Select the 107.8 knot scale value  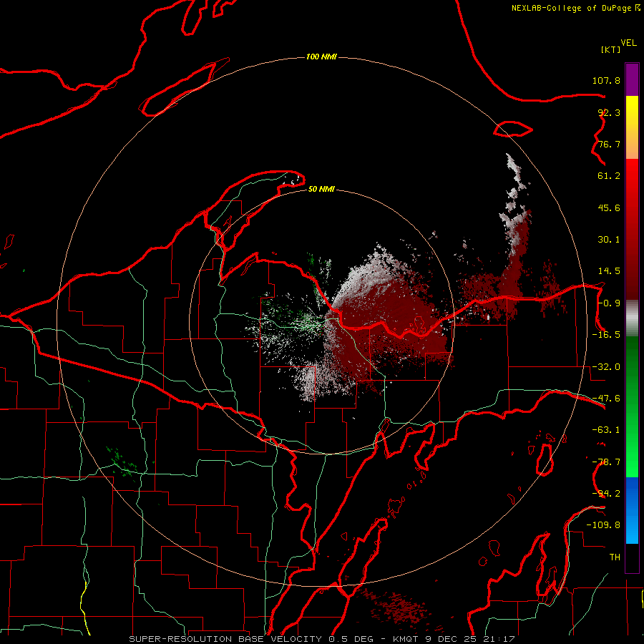tap(606, 80)
